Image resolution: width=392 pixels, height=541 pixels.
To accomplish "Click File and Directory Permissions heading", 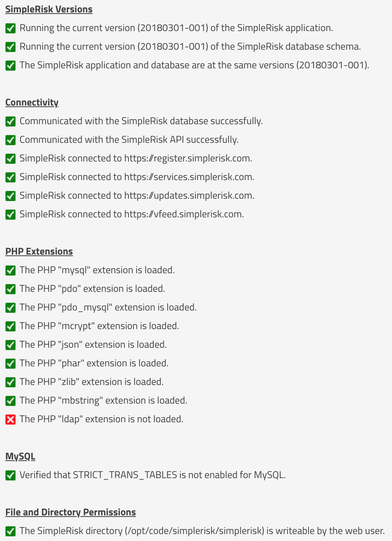I will [71, 512].
